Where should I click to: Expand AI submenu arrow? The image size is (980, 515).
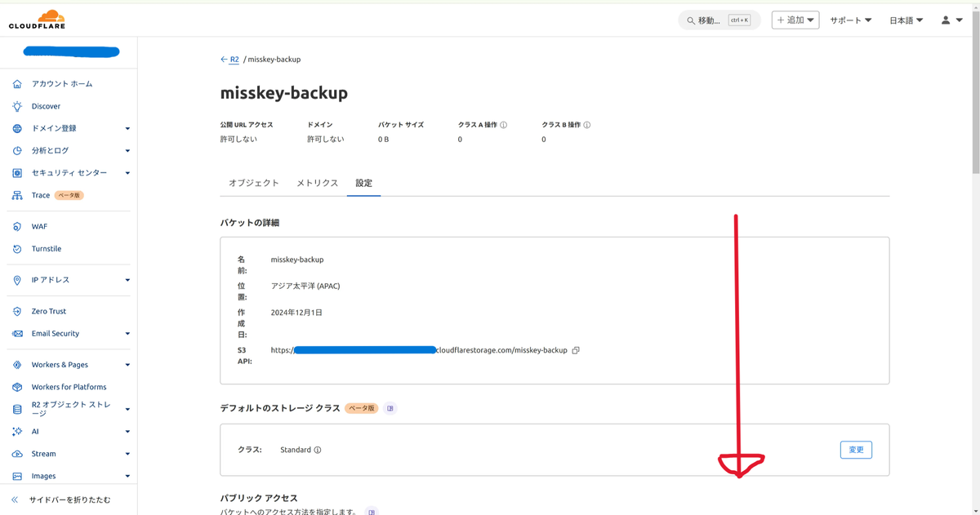[127, 432]
